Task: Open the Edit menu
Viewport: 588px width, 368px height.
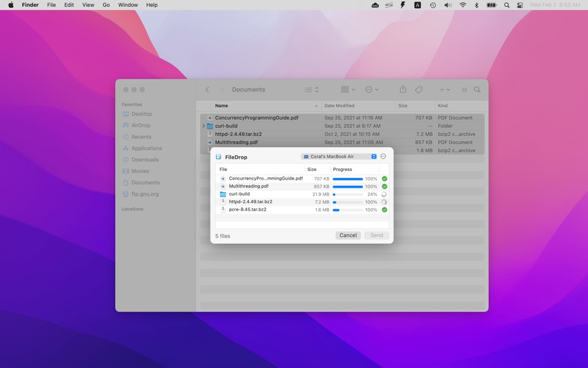Action: [69, 5]
